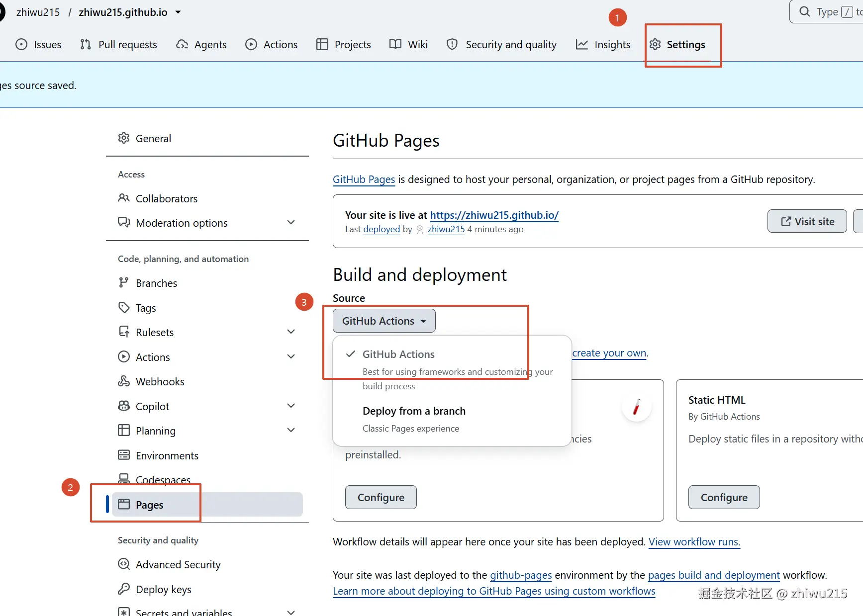The image size is (863, 616).
Task: Open the create your own link
Action: coord(609,353)
